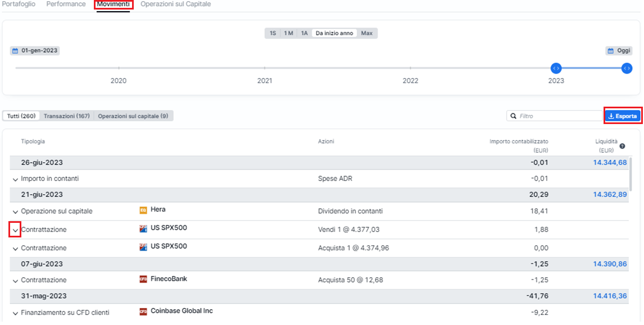Select the Max time range option

pyautogui.click(x=367, y=33)
